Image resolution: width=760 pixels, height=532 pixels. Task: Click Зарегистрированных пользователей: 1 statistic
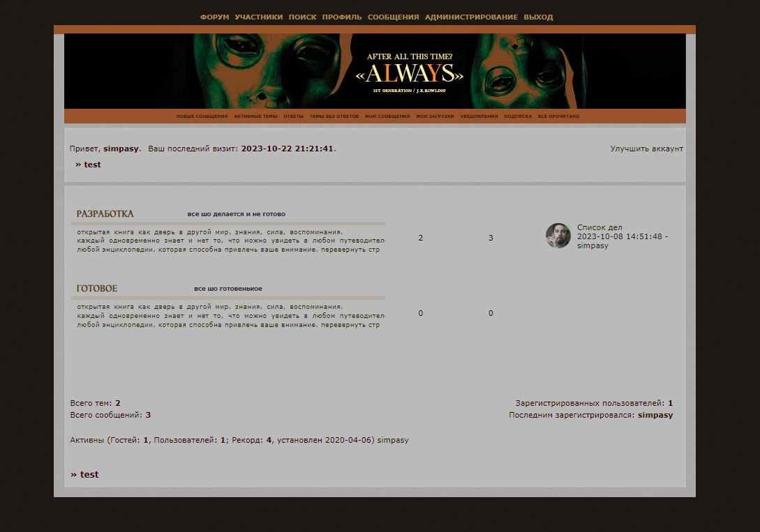(x=594, y=403)
